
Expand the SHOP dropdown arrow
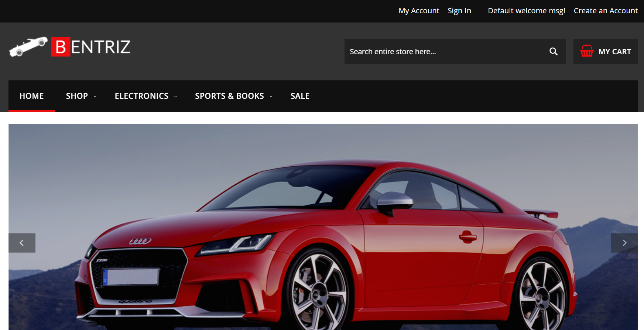[95, 97]
